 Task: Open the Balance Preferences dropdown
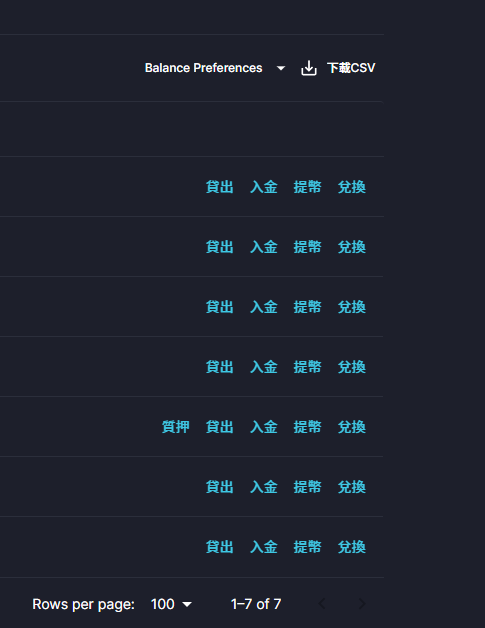tap(215, 68)
